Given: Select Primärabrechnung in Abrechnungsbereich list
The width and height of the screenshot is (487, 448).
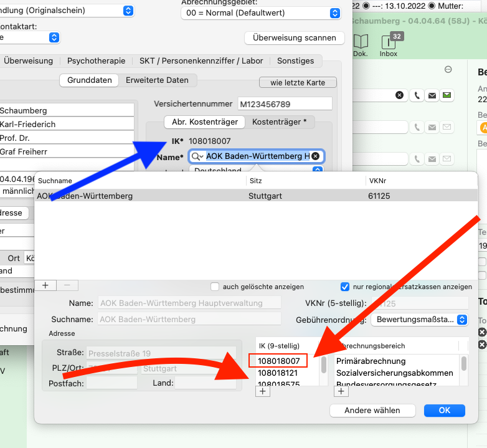Looking at the screenshot, I should pyautogui.click(x=371, y=361).
